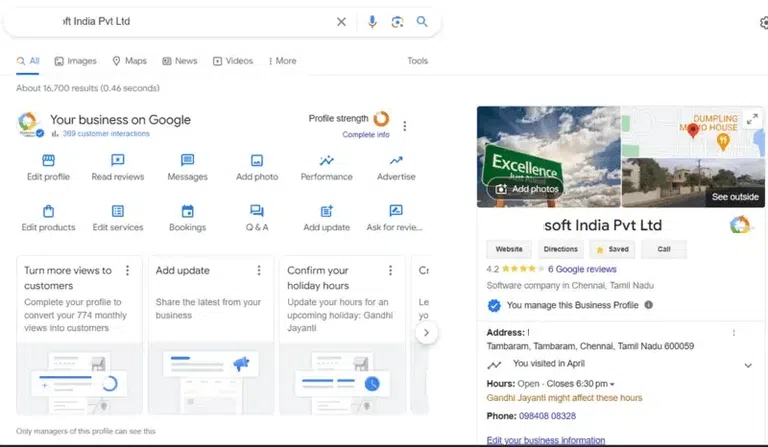Click phone number 098408 08328
Screen dimensions: 768x447
point(547,416)
